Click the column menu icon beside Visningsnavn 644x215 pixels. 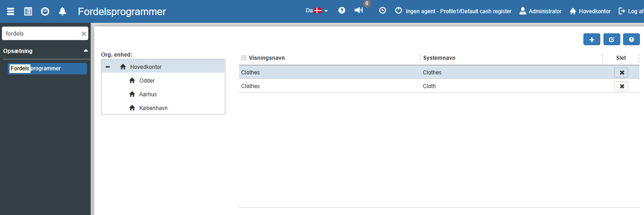[244, 58]
